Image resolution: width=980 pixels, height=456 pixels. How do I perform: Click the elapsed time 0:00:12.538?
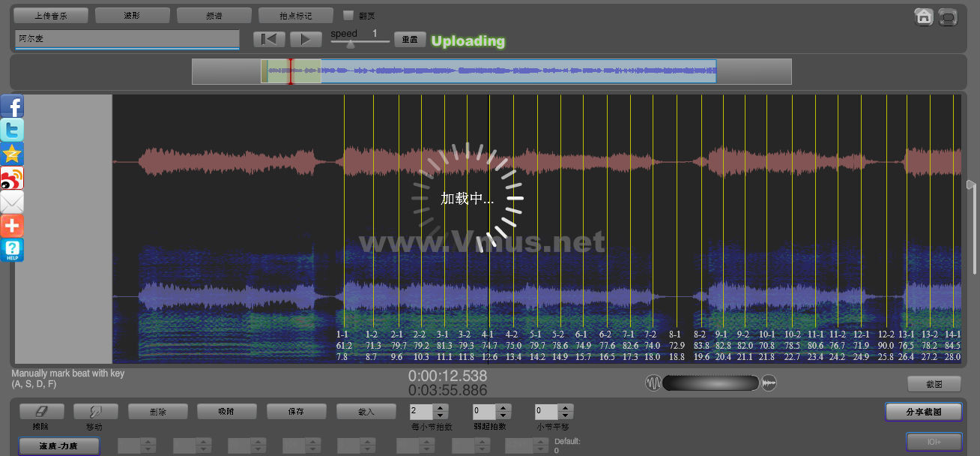pos(447,376)
